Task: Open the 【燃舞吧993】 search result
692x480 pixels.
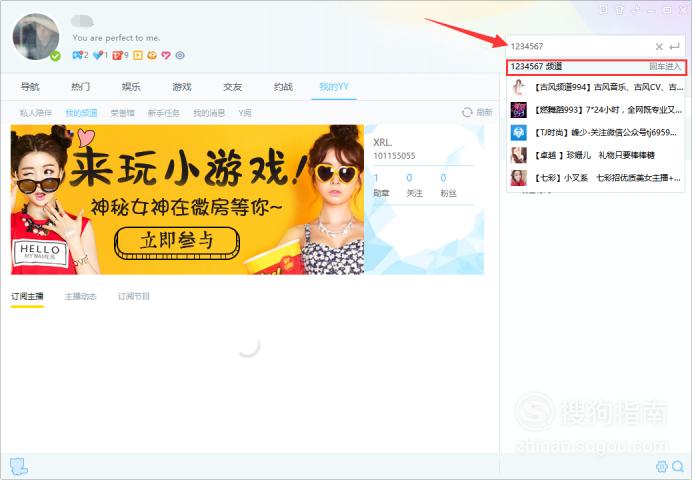Action: click(596, 110)
